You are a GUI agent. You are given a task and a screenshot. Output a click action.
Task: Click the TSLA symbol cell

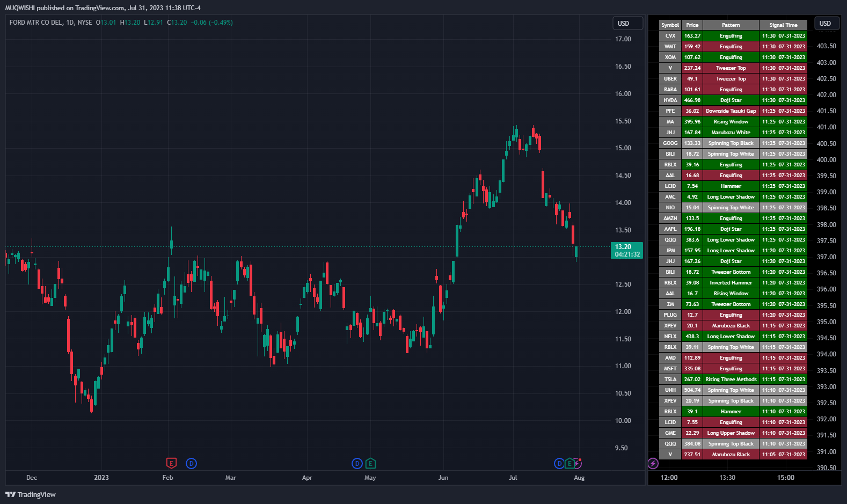670,379
